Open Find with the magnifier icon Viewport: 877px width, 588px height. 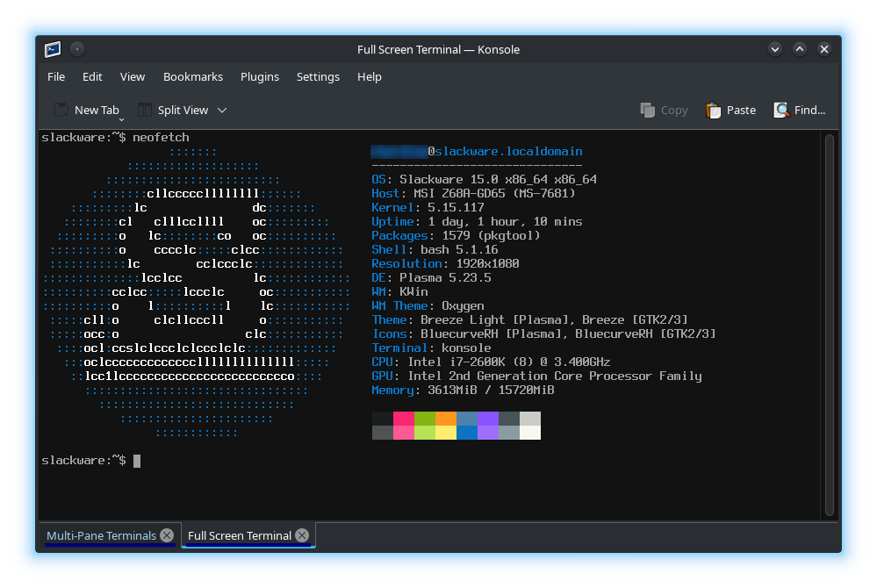(x=780, y=110)
